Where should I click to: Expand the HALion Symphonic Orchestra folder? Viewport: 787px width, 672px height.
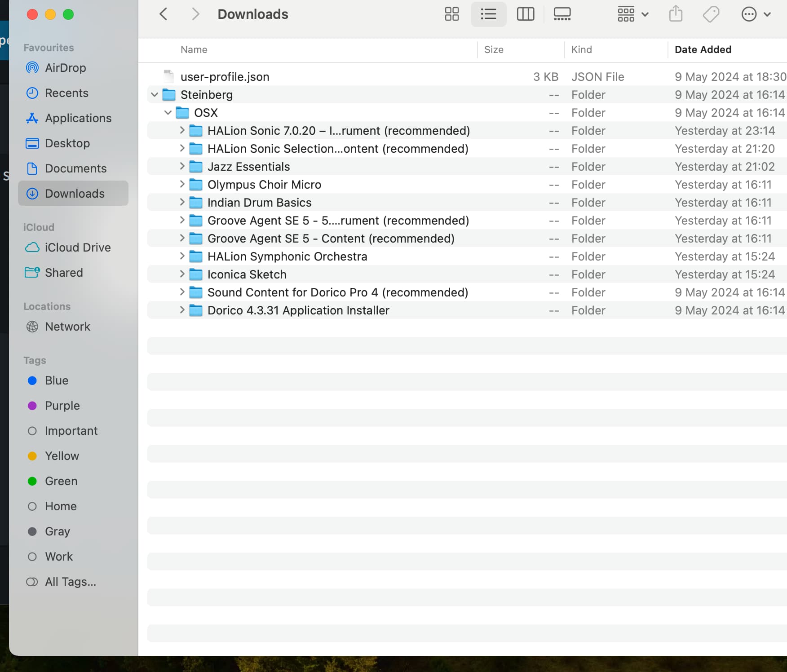click(x=182, y=256)
